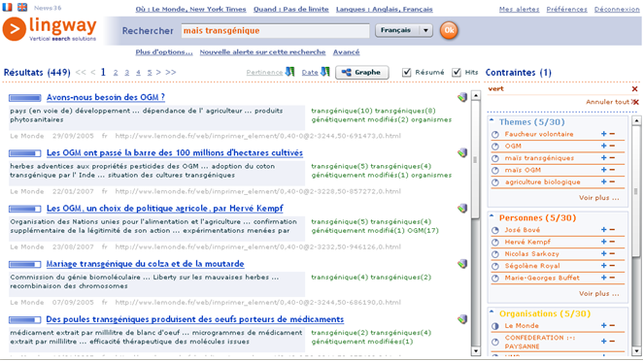Image resolution: width=644 pixels, height=361 pixels.
Task: Click Déconnexion to log out
Action: tap(617, 9)
